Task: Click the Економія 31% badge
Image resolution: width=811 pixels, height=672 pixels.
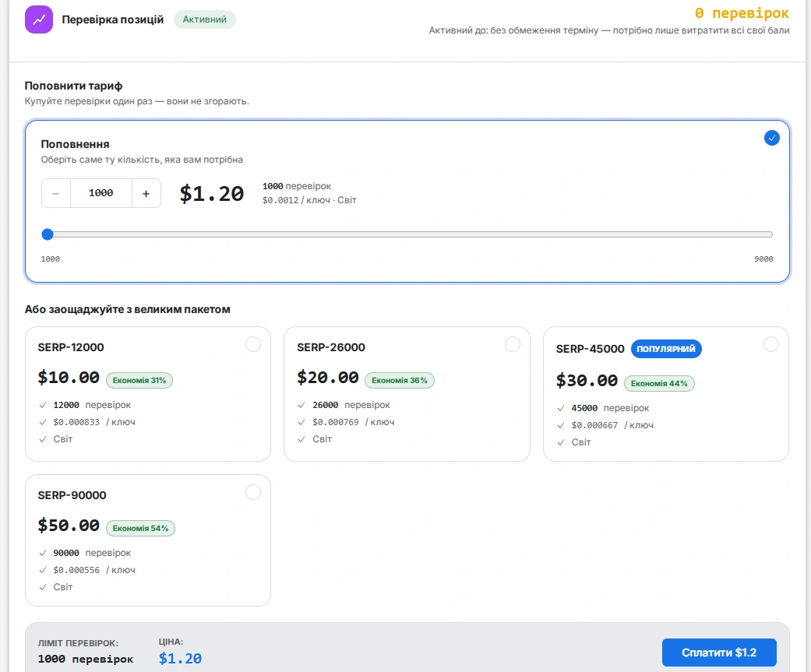Action: [139, 381]
